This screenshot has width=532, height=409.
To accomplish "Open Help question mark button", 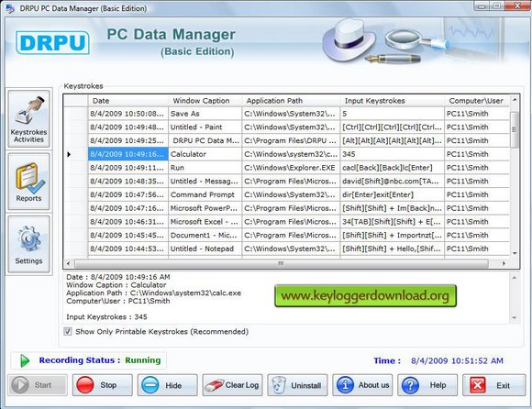I will [x=427, y=385].
